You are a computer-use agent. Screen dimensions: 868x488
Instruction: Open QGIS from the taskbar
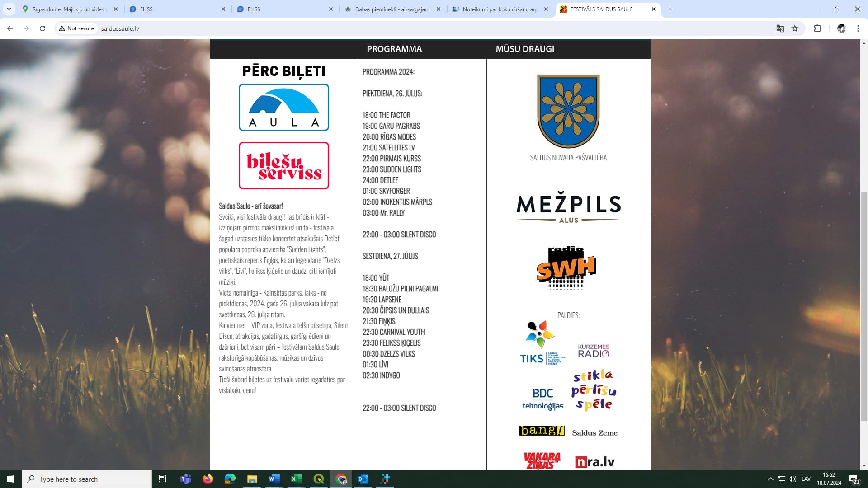[x=319, y=479]
